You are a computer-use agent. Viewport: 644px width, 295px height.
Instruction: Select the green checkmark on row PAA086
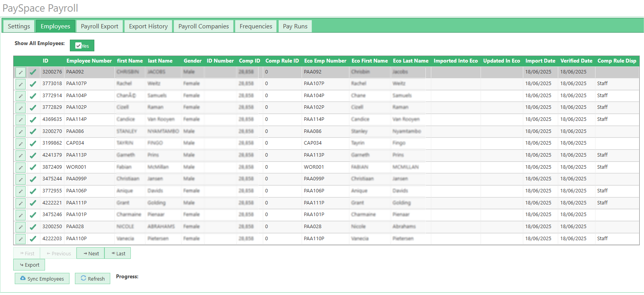(x=33, y=132)
